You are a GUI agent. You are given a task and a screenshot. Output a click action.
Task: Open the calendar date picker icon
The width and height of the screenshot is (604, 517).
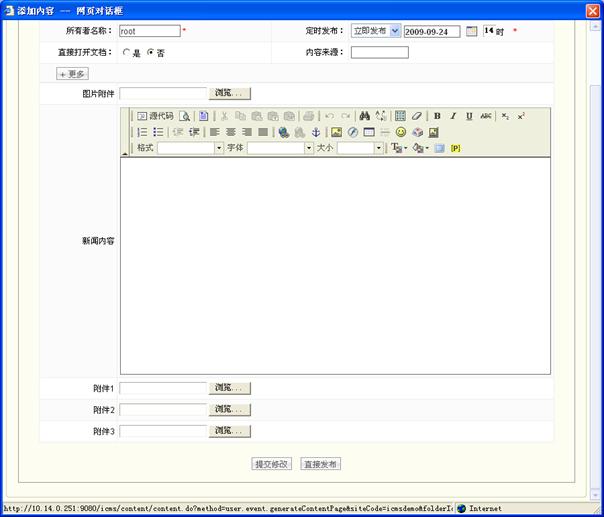[472, 31]
